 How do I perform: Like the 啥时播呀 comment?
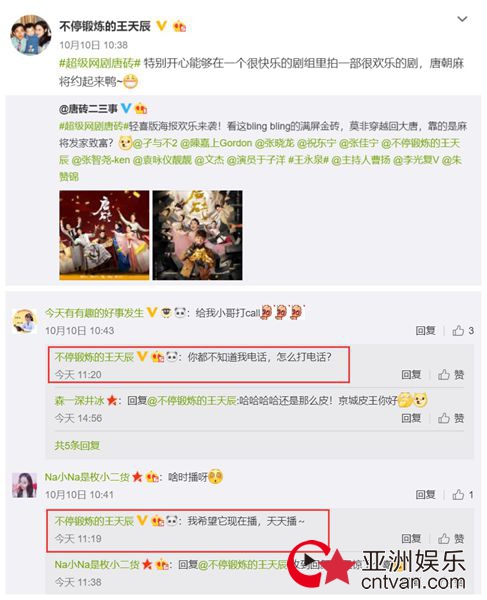pos(463,495)
